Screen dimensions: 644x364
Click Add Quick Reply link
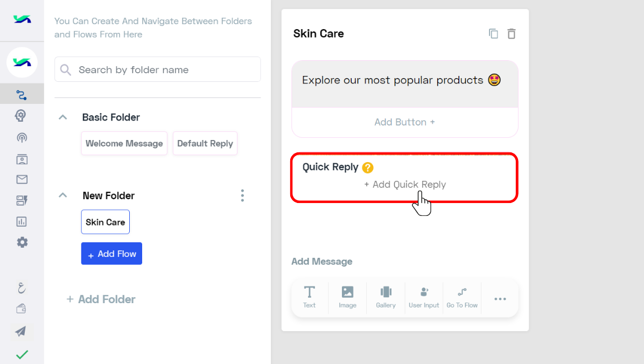pos(405,185)
